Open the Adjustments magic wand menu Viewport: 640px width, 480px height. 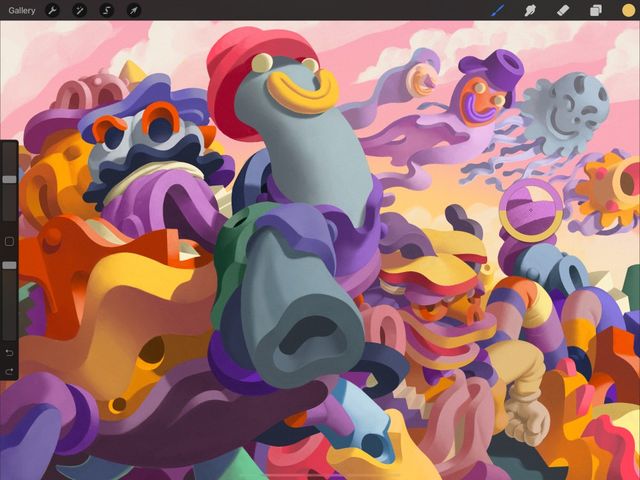click(79, 11)
